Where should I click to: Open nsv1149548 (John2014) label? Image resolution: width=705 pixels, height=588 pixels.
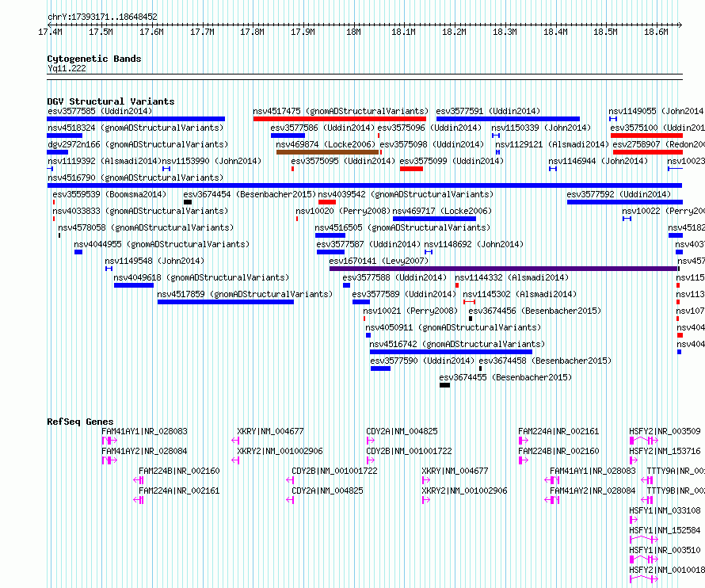(x=154, y=261)
